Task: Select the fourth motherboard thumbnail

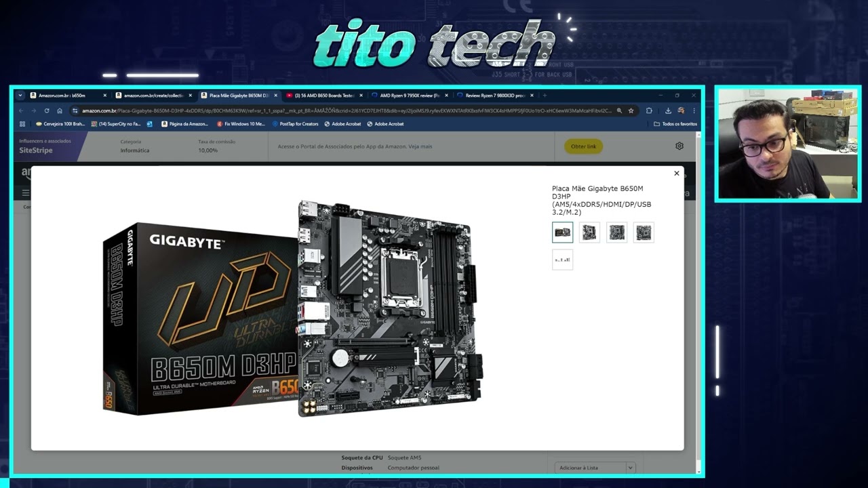Action: pos(644,232)
